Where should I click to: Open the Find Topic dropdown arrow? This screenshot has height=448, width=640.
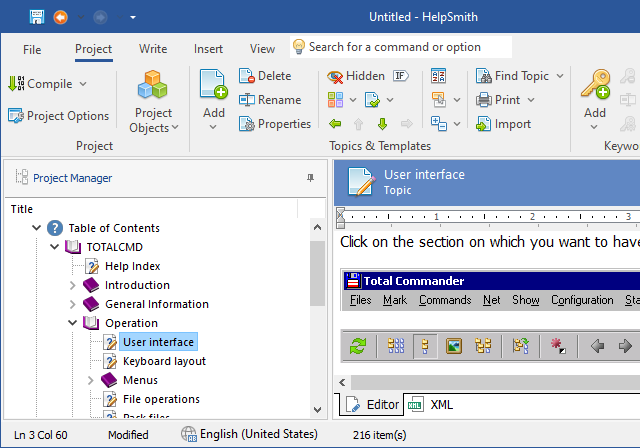click(560, 76)
